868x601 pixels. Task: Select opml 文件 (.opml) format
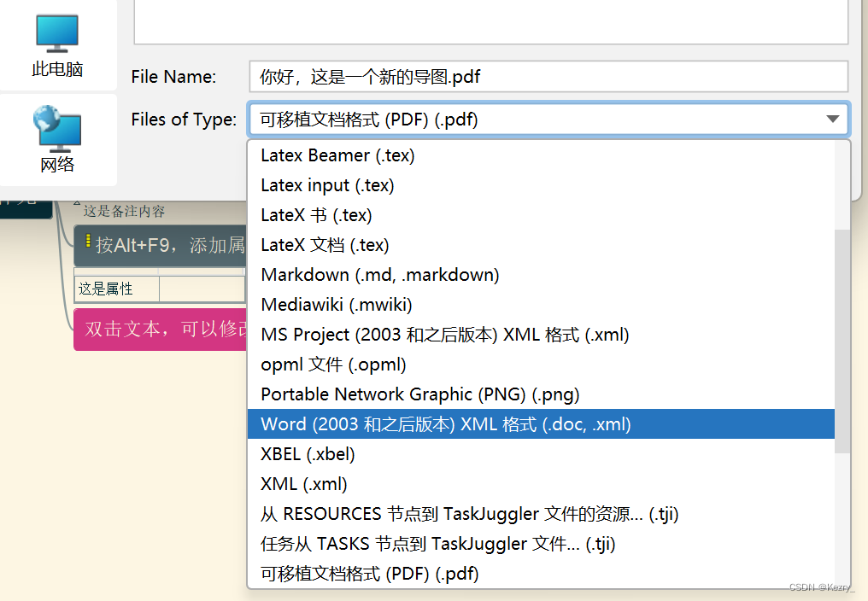click(541, 365)
